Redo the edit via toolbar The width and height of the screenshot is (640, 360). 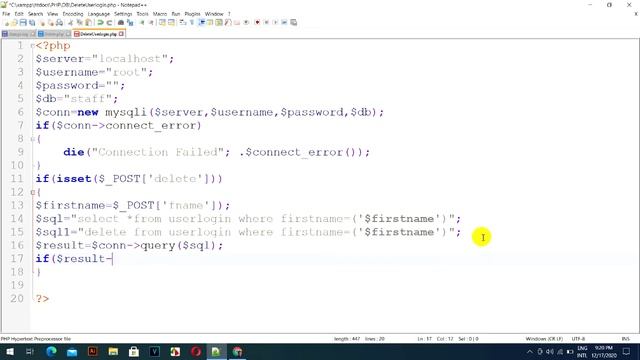pos(109,22)
